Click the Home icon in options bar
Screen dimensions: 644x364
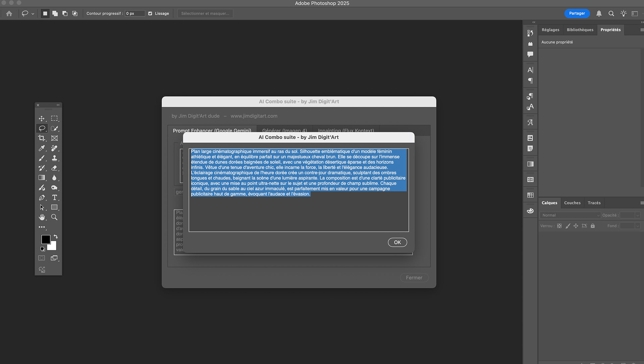coord(9,13)
